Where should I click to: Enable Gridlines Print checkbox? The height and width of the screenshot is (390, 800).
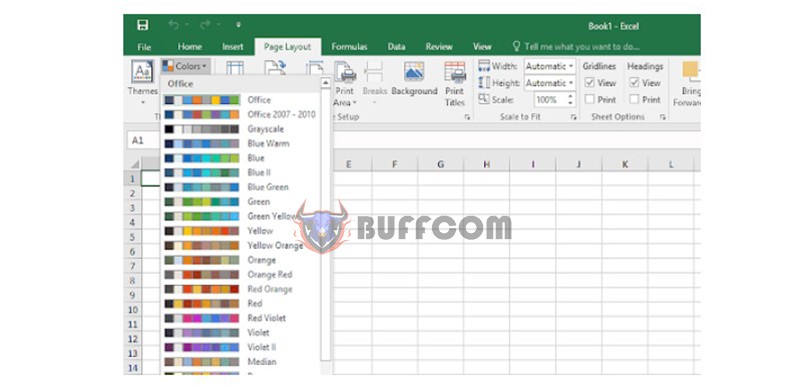[x=589, y=99]
